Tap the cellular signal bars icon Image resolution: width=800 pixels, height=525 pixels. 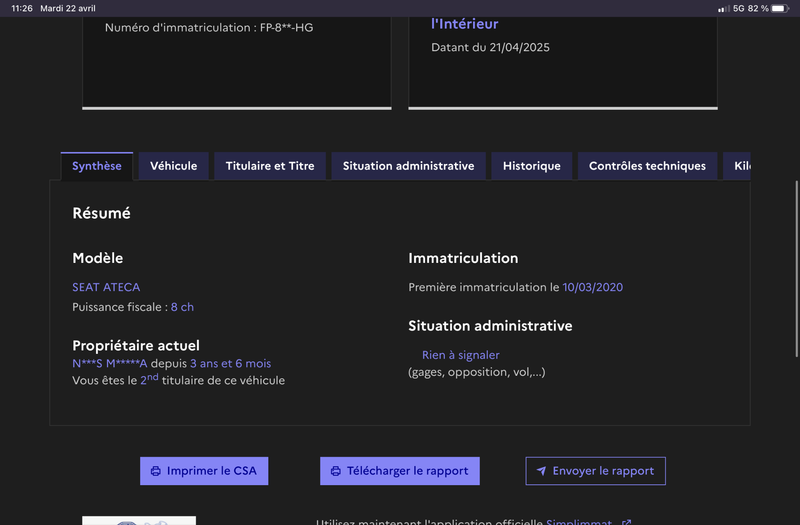coord(723,9)
